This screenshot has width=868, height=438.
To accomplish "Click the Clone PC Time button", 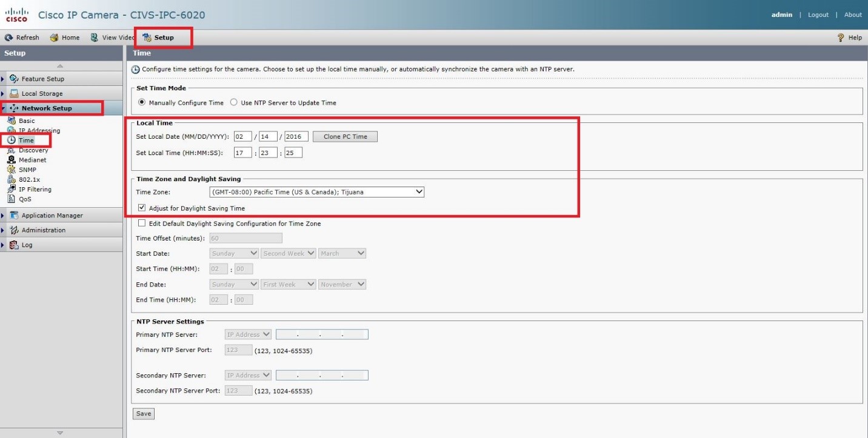I will pyautogui.click(x=345, y=137).
